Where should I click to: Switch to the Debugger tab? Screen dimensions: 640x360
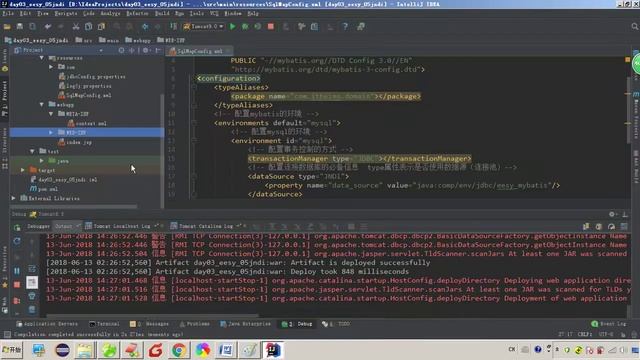click(38, 226)
